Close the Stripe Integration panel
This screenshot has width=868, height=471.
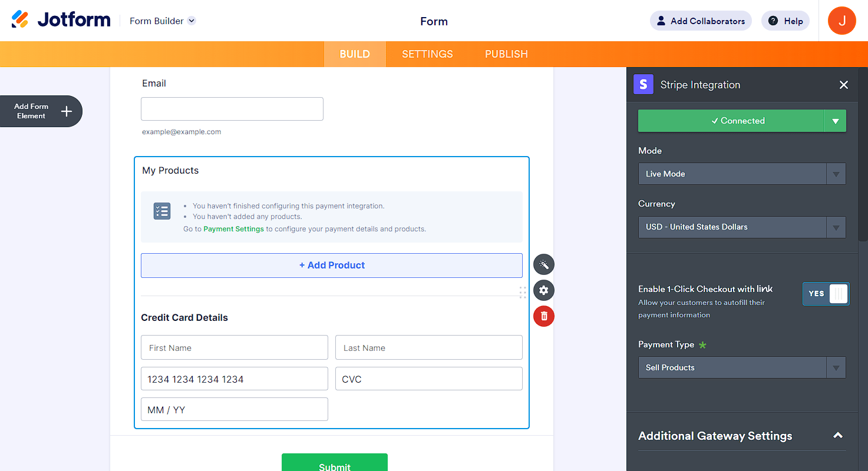tap(844, 85)
